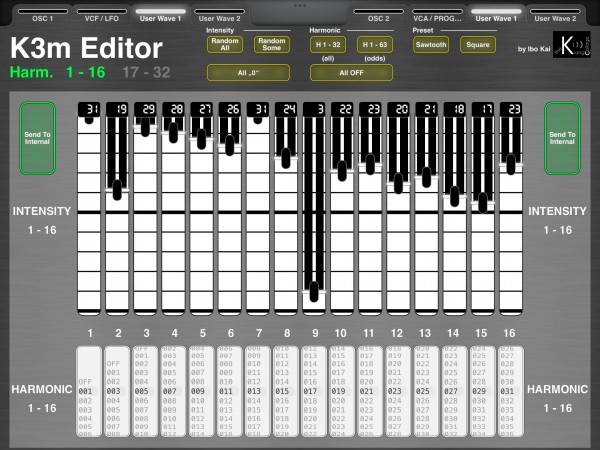Load the Square preset
Screen dimensions: 600x450
coord(478,44)
